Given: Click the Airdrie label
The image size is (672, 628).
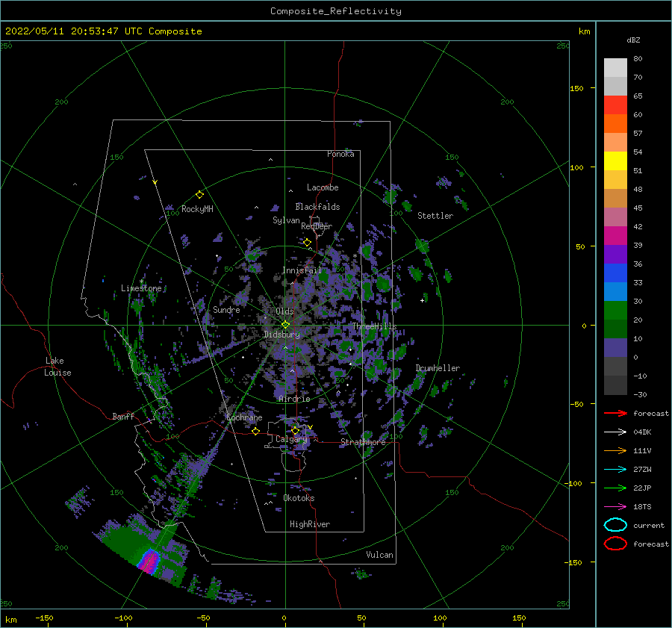Looking at the screenshot, I should (x=294, y=399).
